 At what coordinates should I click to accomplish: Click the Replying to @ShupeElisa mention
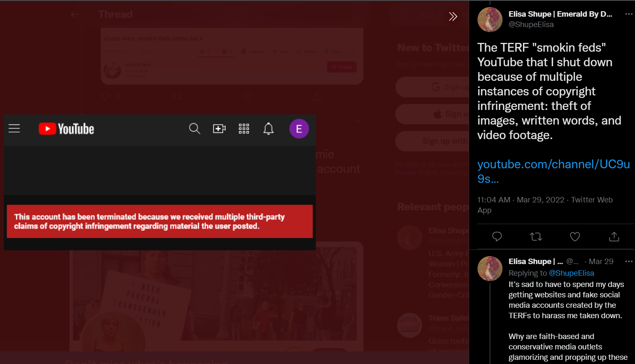tap(571, 273)
